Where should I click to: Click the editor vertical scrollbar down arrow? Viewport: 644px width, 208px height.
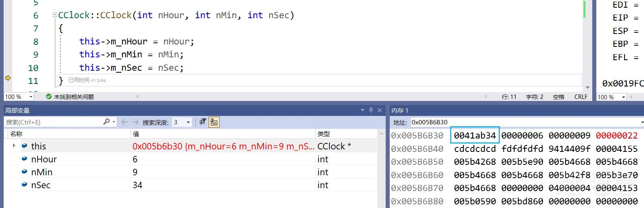coord(587,88)
